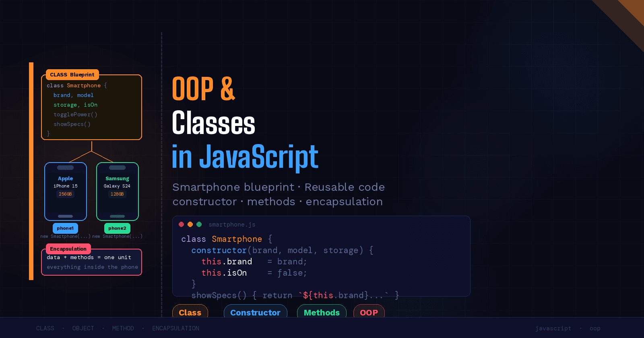Choose the orange Class pill

coord(190,312)
